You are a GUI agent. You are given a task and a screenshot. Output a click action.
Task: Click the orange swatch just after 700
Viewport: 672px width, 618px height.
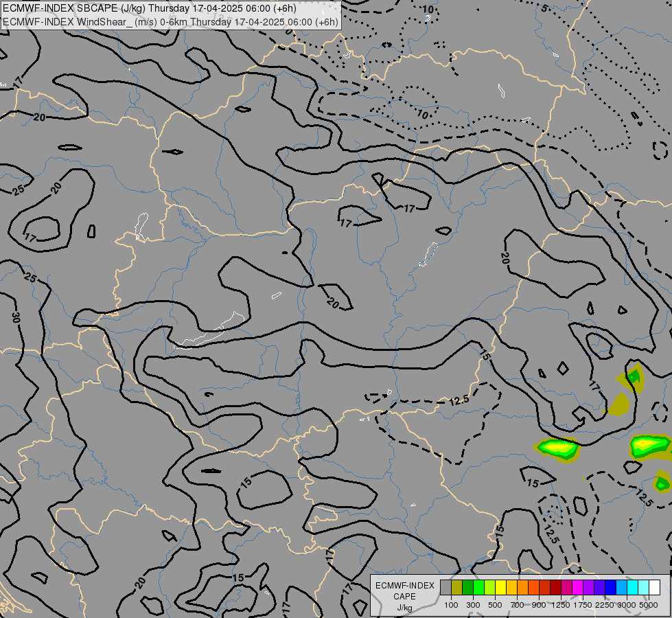523,588
